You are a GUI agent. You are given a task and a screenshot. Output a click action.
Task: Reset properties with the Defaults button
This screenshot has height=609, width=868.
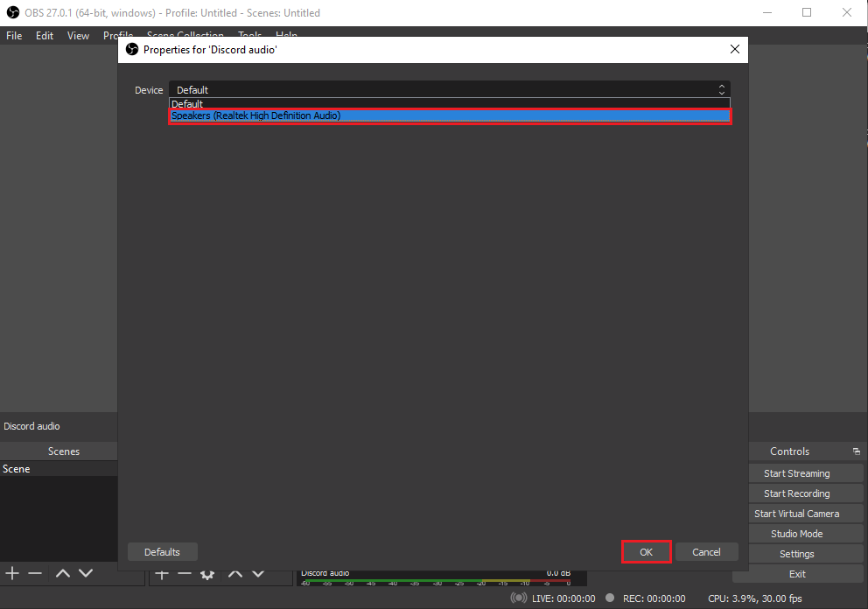click(162, 552)
